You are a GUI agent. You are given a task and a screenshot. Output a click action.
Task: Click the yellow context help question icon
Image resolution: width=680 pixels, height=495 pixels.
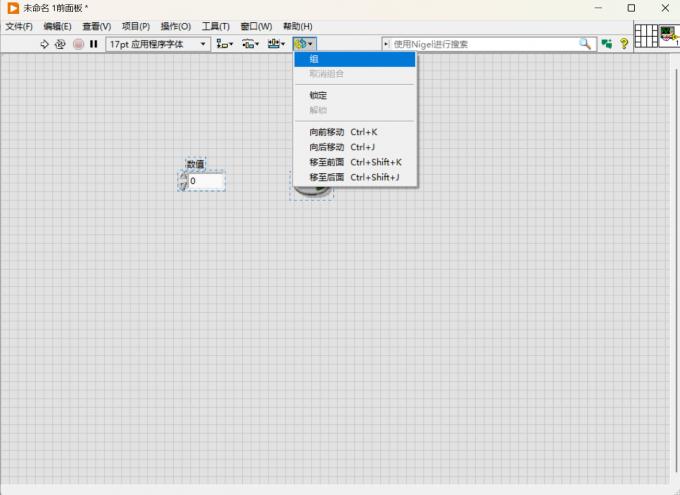(624, 44)
